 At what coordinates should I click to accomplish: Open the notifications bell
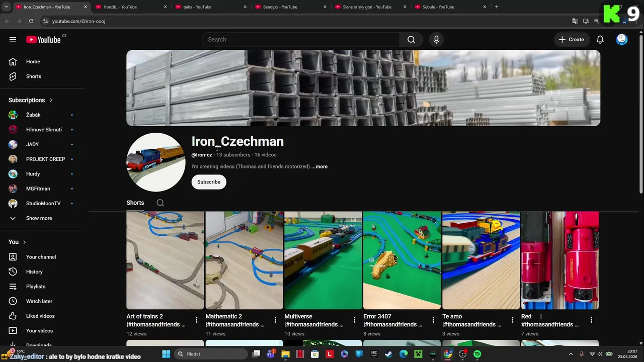coord(600,40)
